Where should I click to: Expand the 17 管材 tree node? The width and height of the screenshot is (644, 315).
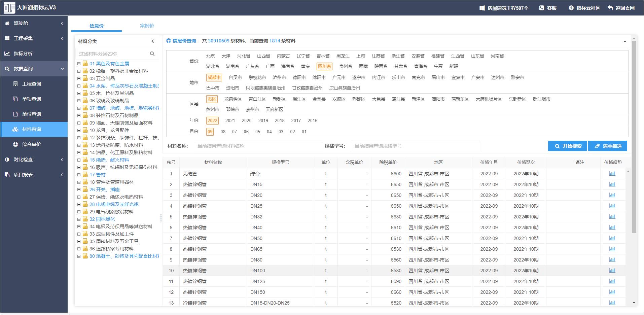(x=79, y=175)
